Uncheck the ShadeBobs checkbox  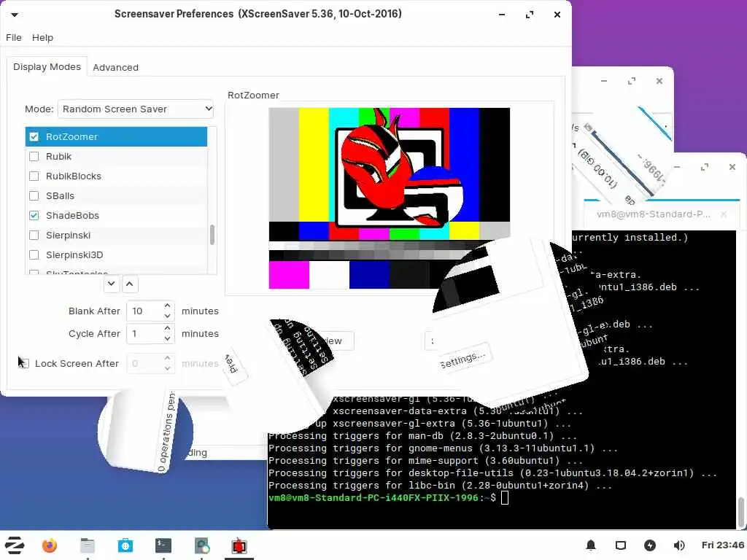pos(34,215)
